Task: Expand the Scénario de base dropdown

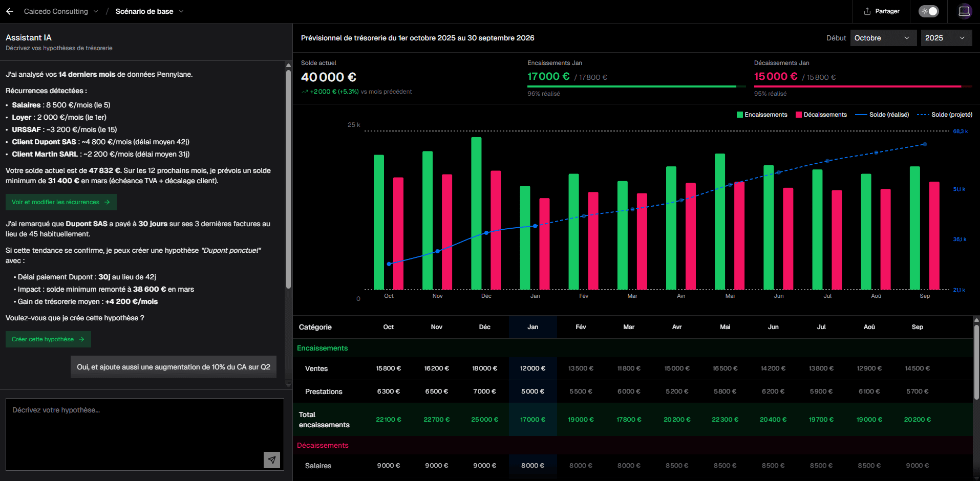Action: [149, 11]
